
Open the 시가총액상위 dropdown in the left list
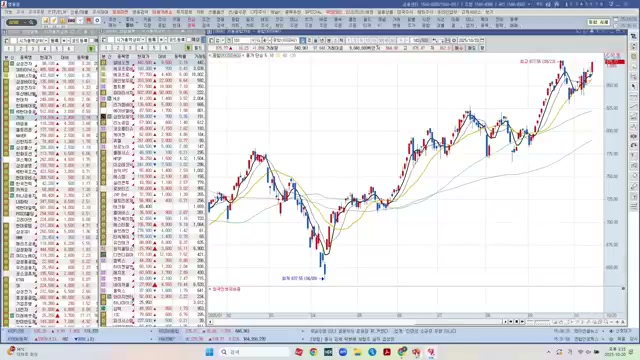click(x=46, y=40)
